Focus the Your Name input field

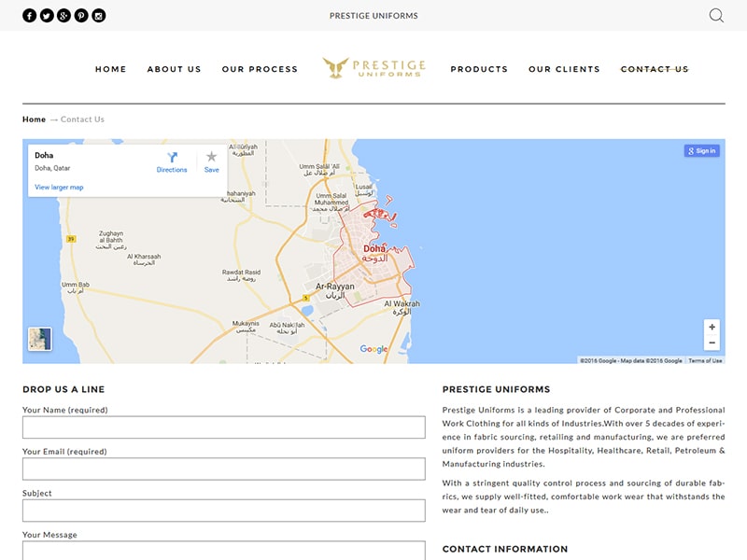(224, 427)
